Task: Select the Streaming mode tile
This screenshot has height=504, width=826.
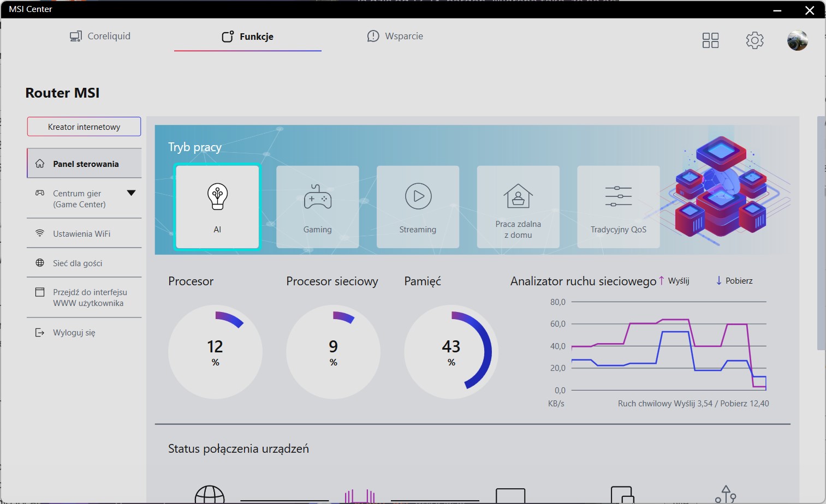Action: pos(418,207)
